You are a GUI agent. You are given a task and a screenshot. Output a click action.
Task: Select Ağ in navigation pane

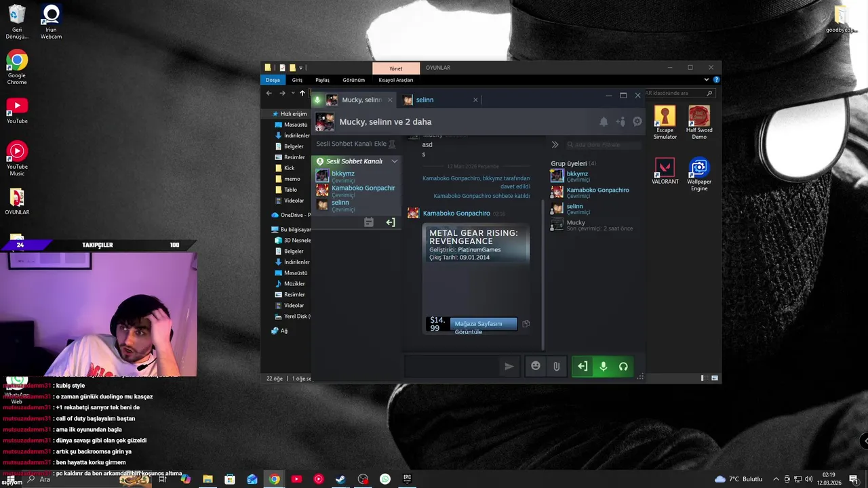click(279, 331)
